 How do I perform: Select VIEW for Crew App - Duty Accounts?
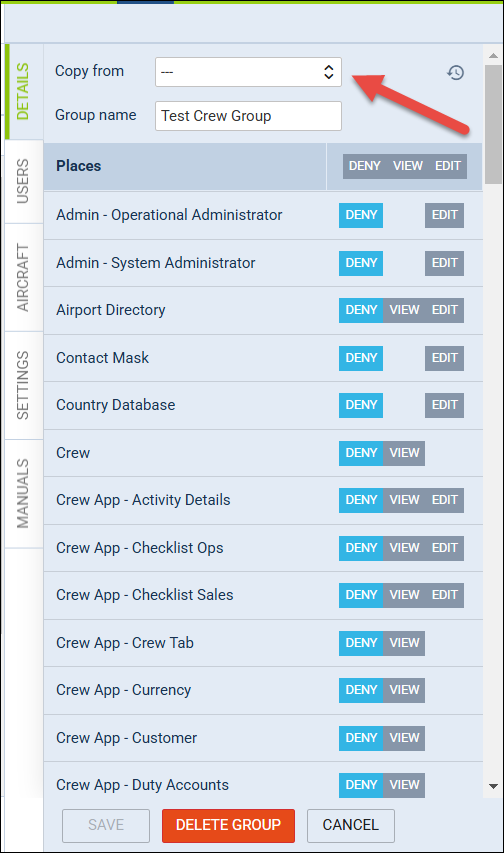point(404,785)
